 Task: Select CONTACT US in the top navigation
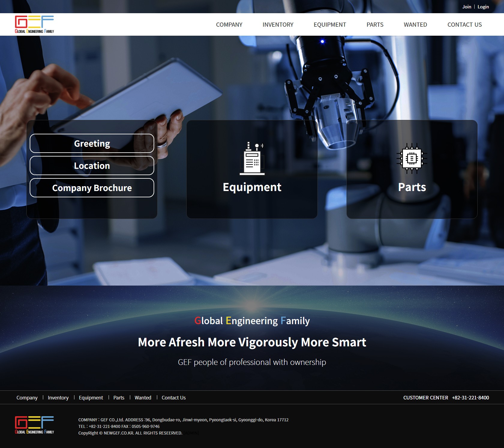[464, 25]
